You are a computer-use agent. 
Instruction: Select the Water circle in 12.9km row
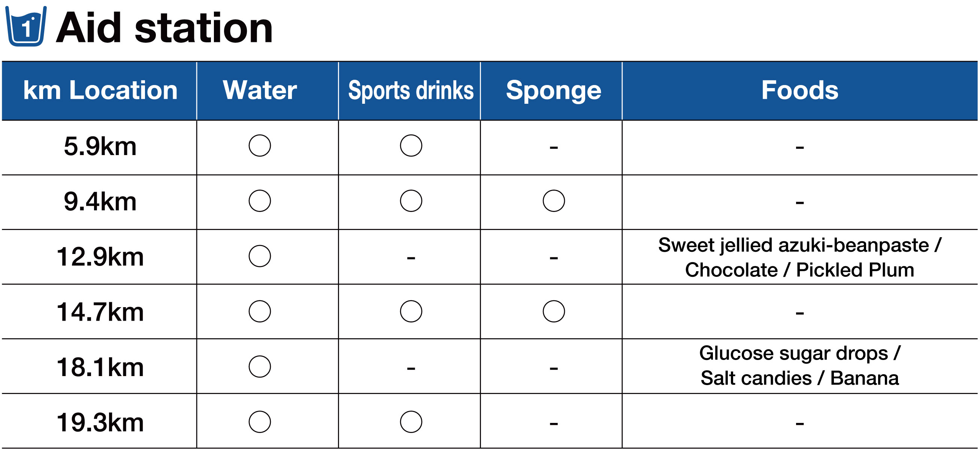pos(260,256)
